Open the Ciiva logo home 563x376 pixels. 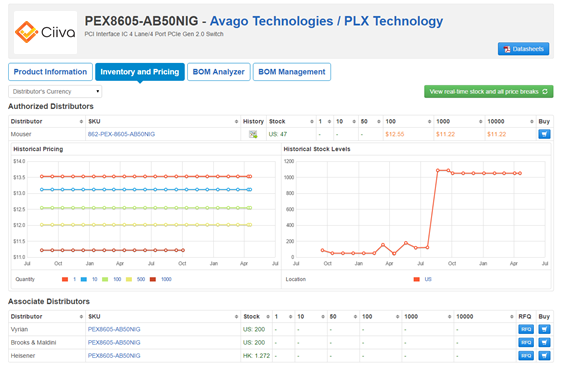click(x=45, y=32)
